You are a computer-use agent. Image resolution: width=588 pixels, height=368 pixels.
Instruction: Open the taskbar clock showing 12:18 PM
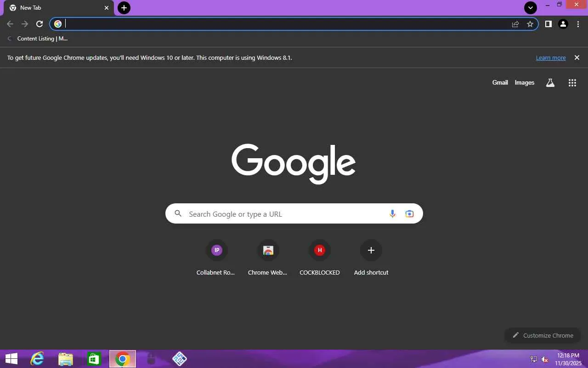(568, 359)
